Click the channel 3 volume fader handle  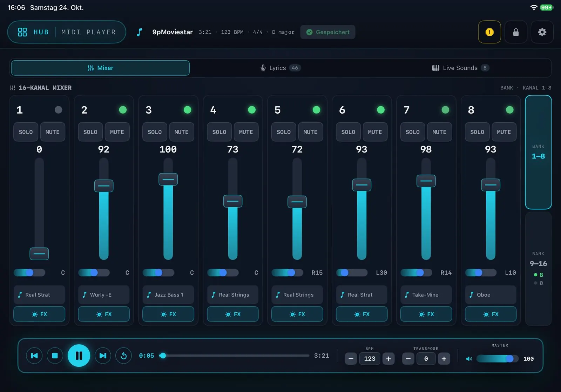point(168,179)
